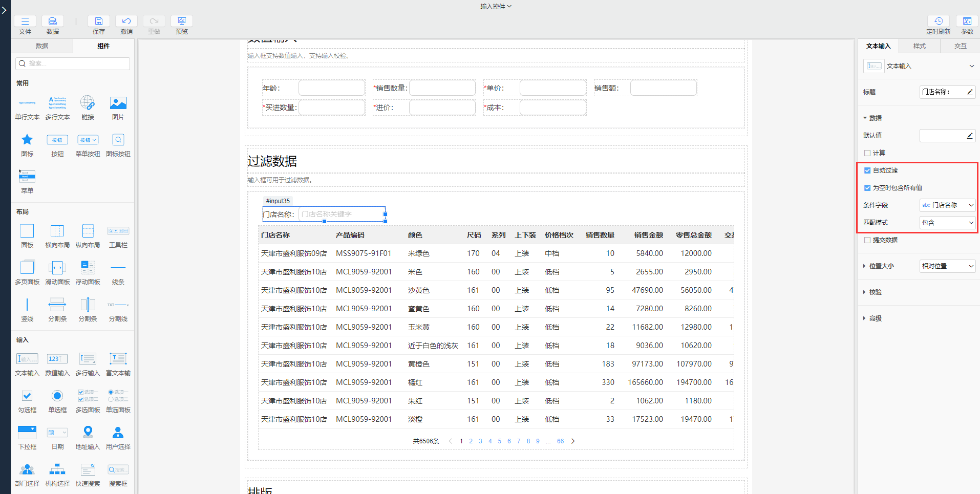The image size is (980, 494).
Task: Open 定时刷新 timer refresh icon
Action: pos(939,21)
